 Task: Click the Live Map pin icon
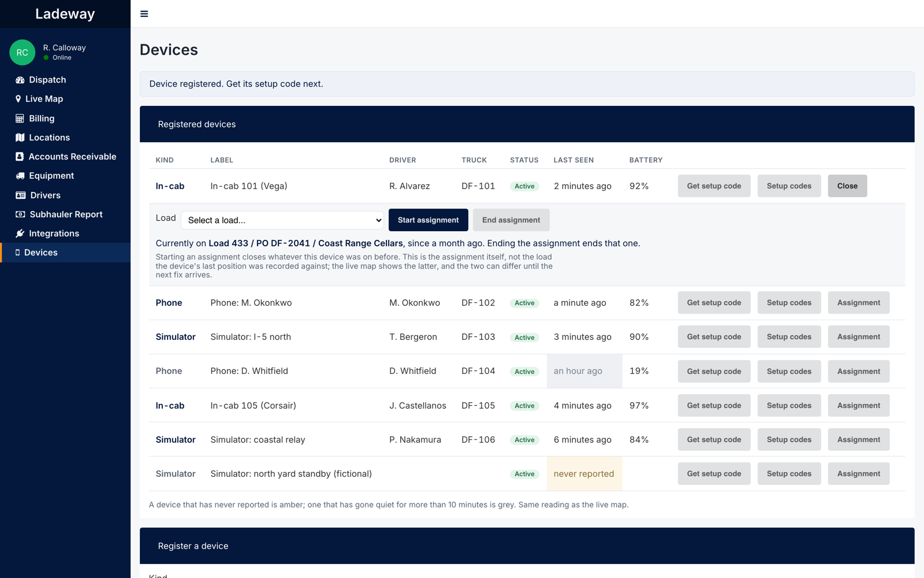(18, 99)
